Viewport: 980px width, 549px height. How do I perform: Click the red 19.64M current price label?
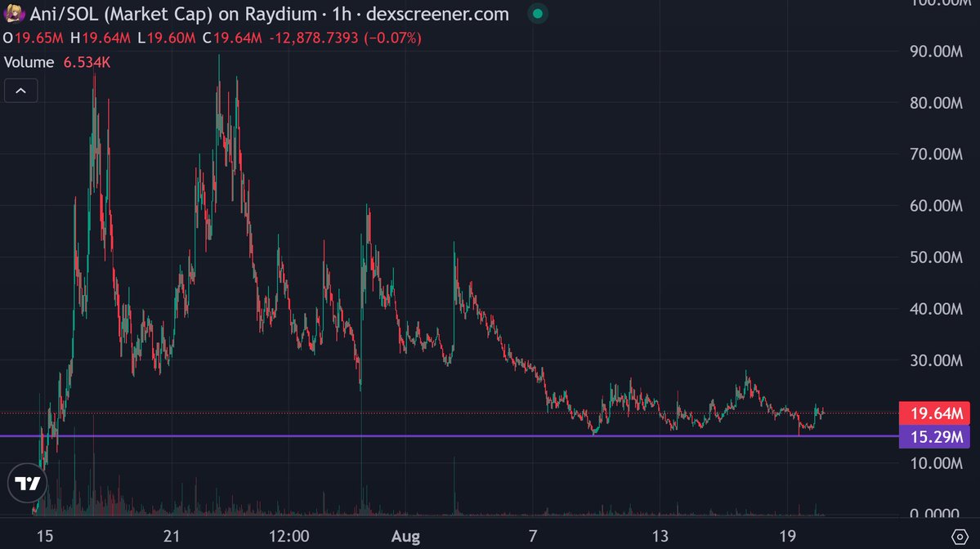pyautogui.click(x=934, y=413)
